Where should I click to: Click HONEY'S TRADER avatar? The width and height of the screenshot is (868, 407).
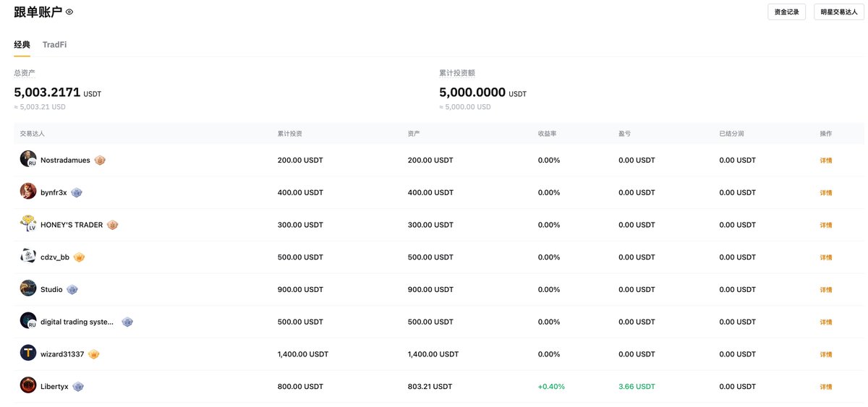pos(28,224)
